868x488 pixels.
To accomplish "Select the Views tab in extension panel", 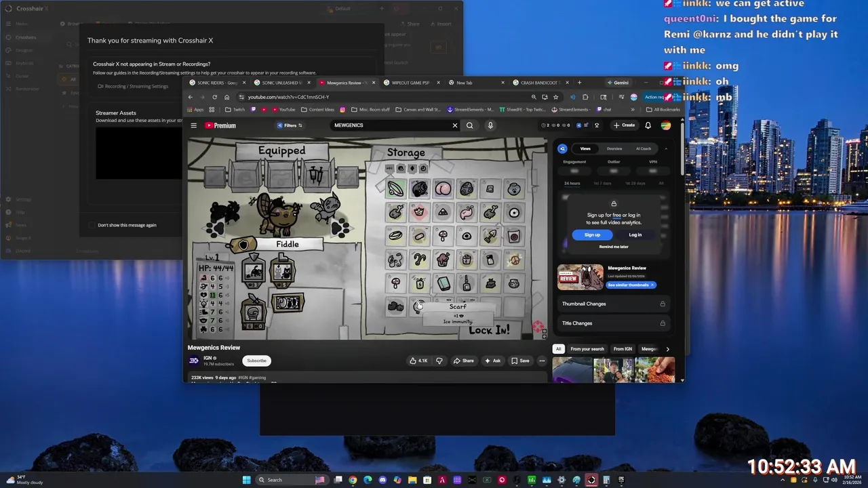I will point(585,148).
